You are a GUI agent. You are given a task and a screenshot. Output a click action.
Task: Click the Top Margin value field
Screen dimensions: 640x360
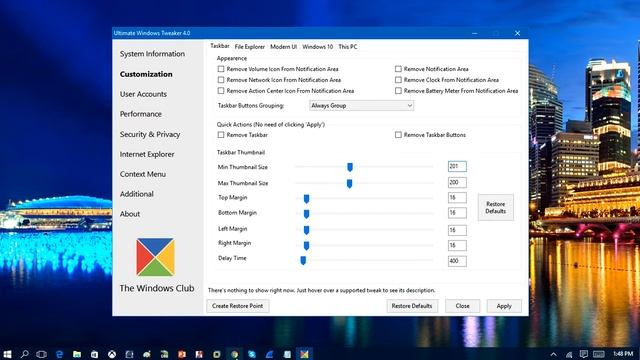(x=457, y=198)
